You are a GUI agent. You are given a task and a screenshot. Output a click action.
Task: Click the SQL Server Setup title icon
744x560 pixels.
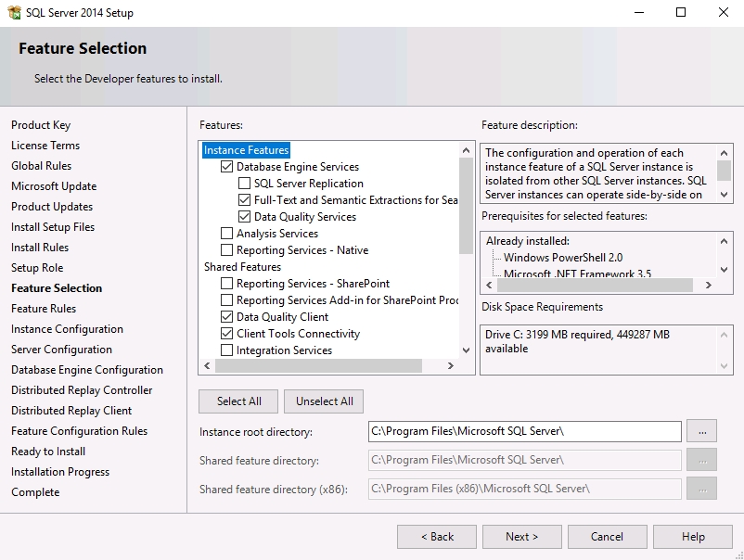point(15,12)
